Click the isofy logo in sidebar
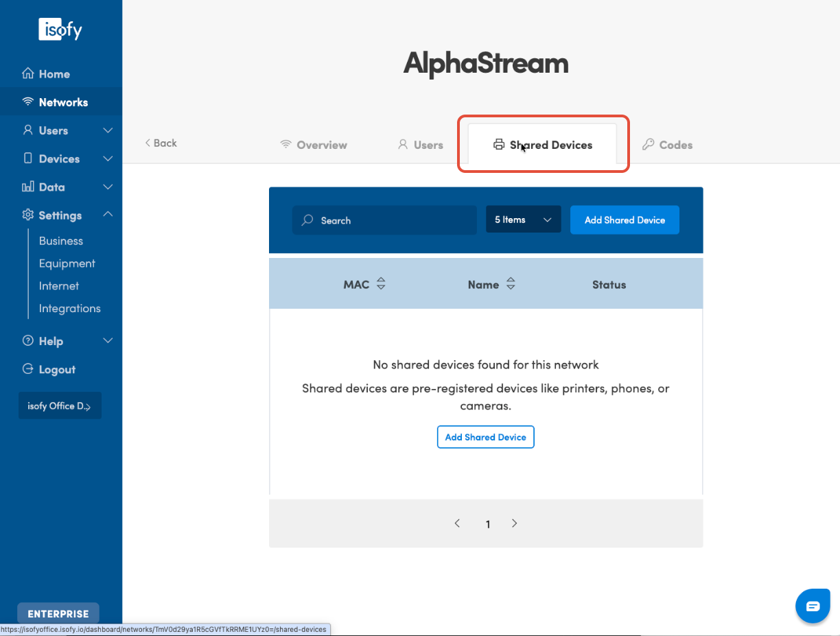 tap(60, 29)
